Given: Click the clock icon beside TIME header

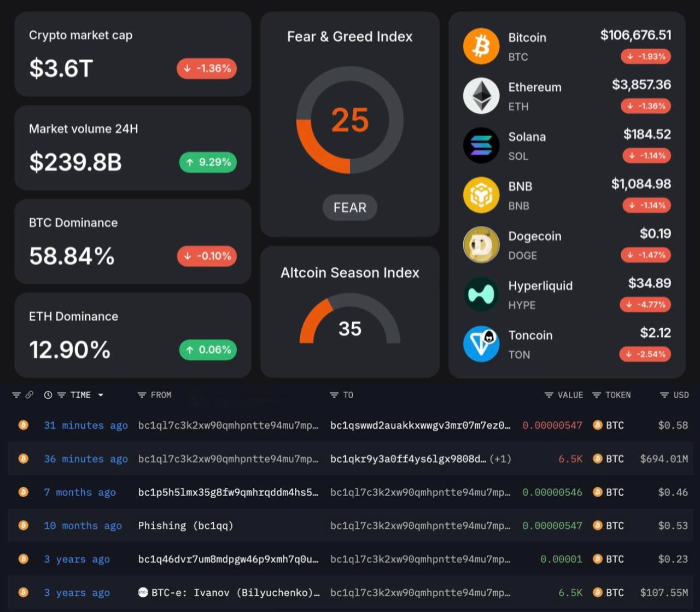Looking at the screenshot, I should 48,395.
